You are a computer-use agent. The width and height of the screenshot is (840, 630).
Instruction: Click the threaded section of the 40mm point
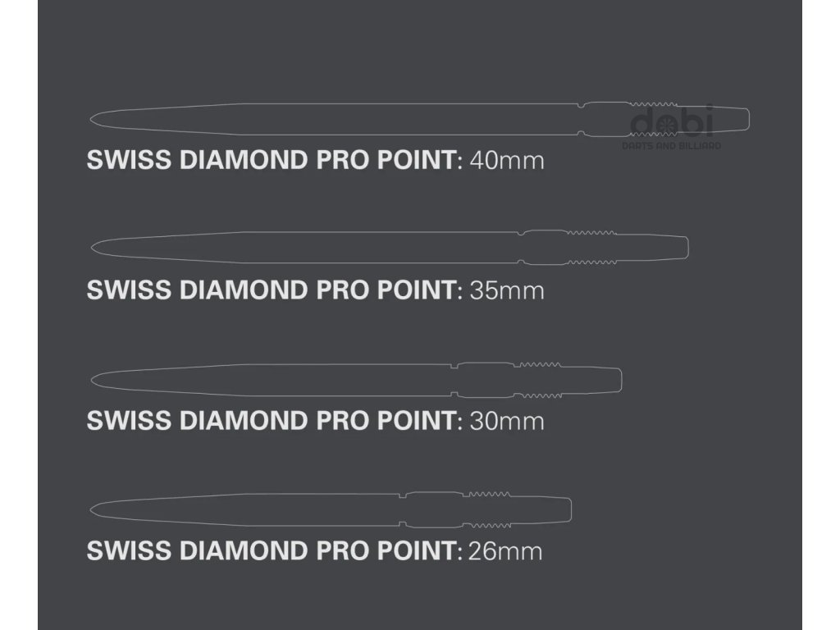[654, 119]
